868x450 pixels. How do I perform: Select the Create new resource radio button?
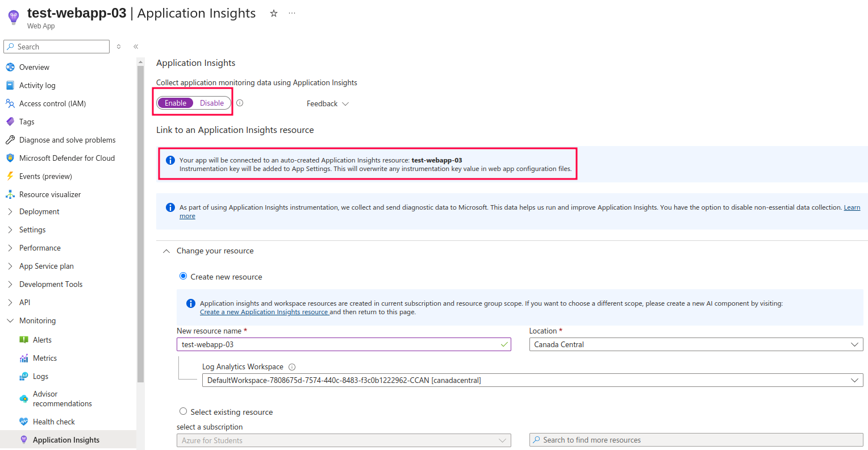pos(183,276)
